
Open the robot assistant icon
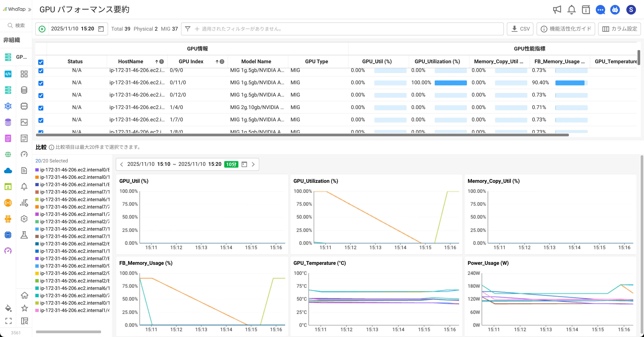[x=615, y=10]
